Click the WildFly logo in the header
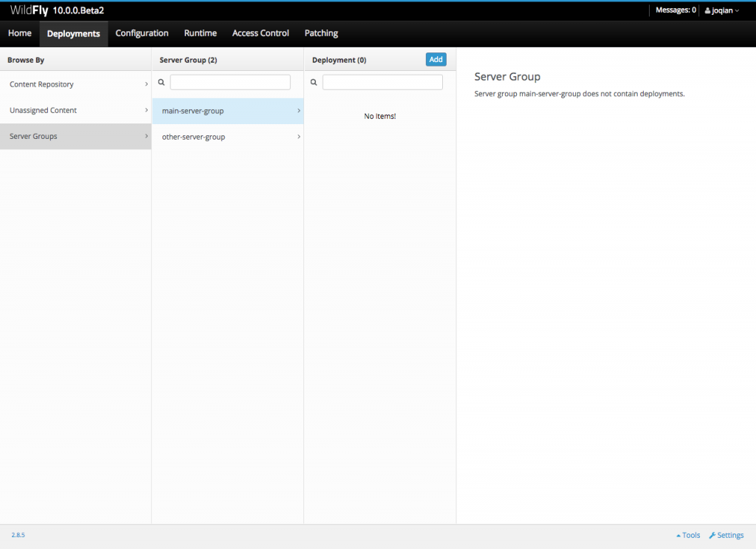Screen dimensions: 756x549 click(x=29, y=10)
